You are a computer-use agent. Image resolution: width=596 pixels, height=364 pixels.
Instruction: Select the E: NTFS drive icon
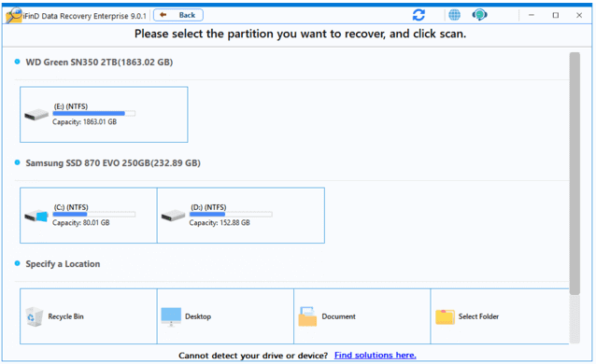[x=36, y=115]
